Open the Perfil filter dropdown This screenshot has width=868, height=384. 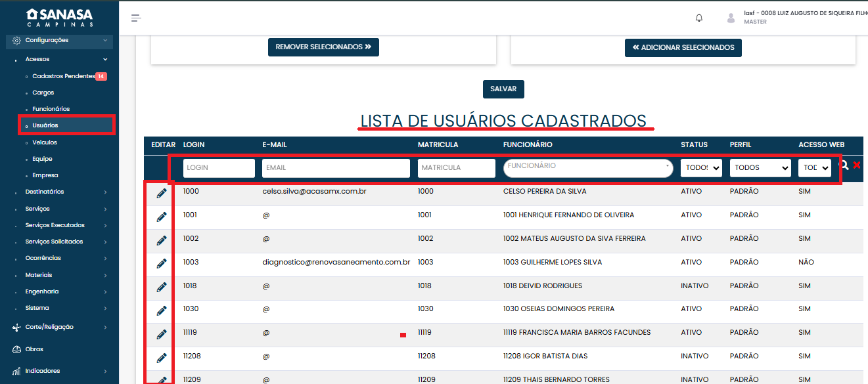(x=760, y=168)
